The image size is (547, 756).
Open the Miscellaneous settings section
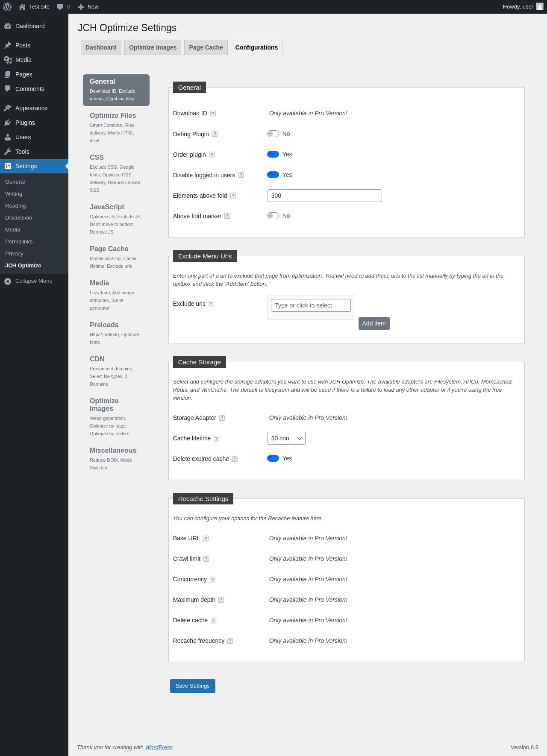tap(116, 458)
